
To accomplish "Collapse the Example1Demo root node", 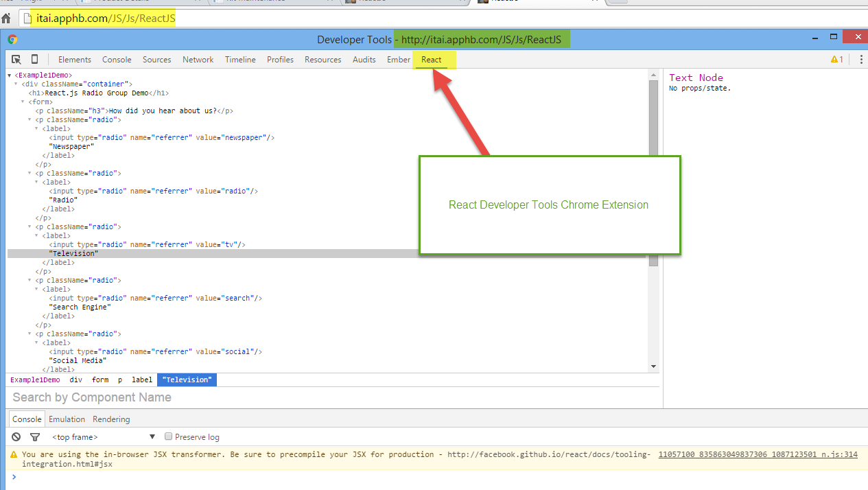I will (10, 75).
